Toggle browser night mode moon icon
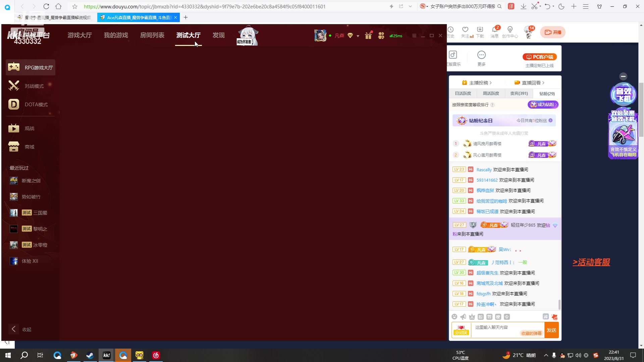 (561, 6)
